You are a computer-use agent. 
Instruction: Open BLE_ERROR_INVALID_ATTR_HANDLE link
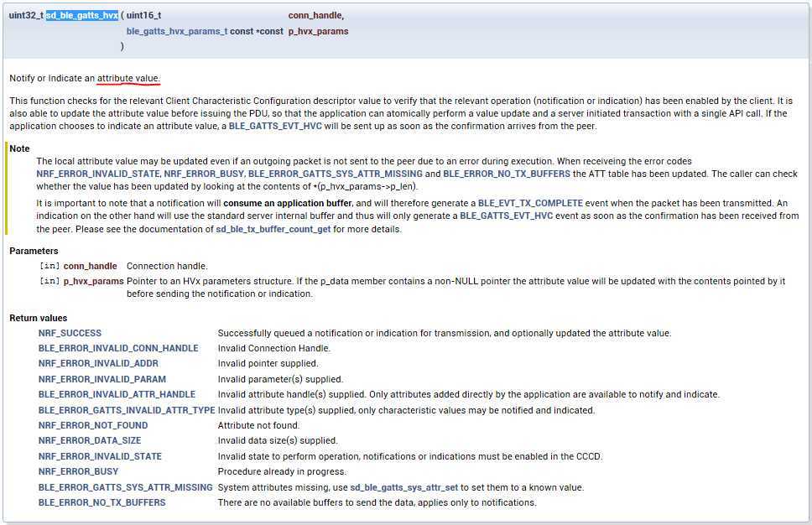tap(117, 394)
